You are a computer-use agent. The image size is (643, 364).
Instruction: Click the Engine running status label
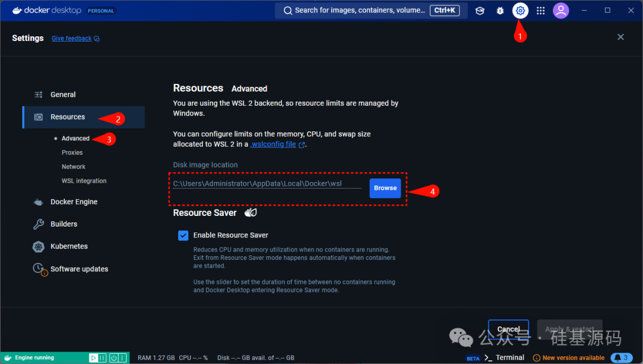click(x=35, y=358)
